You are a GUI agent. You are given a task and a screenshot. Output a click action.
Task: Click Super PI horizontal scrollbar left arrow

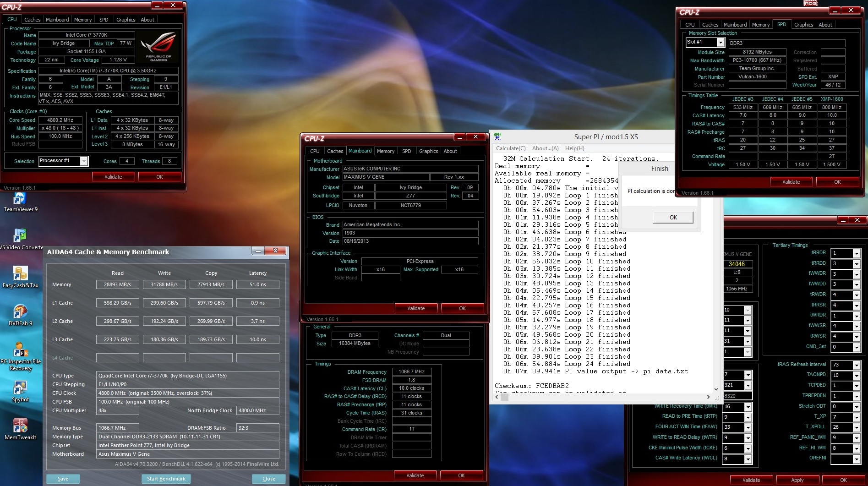click(x=497, y=397)
